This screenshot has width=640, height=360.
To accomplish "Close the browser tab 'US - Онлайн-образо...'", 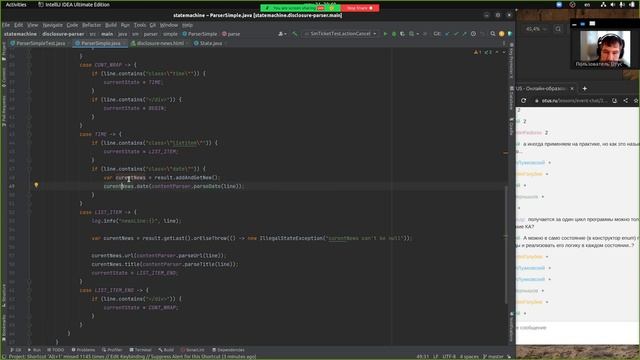I will pos(572,89).
